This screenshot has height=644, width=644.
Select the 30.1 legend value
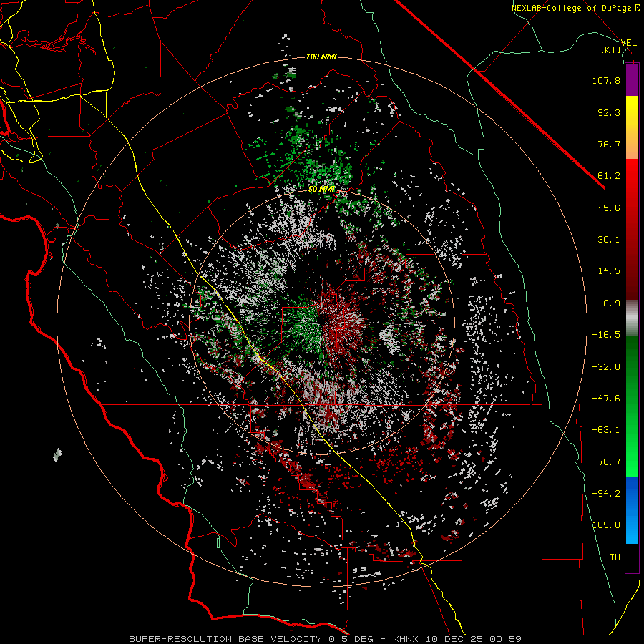(609, 240)
